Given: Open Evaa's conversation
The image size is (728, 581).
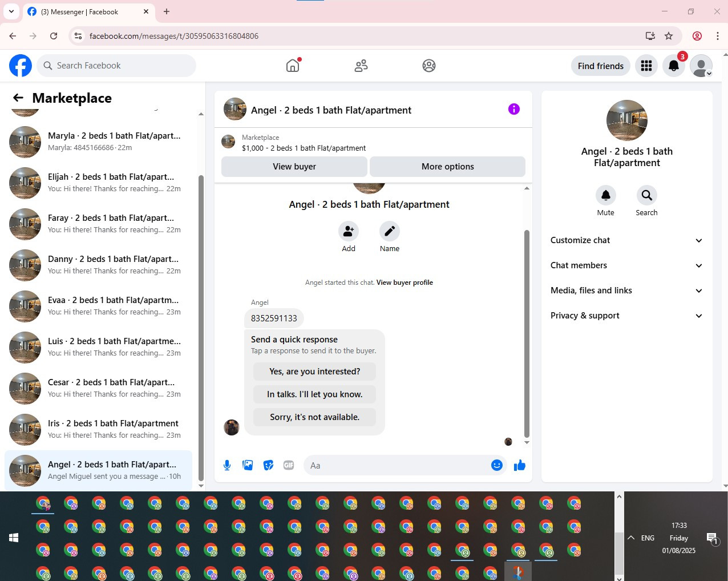Looking at the screenshot, I should coord(98,306).
